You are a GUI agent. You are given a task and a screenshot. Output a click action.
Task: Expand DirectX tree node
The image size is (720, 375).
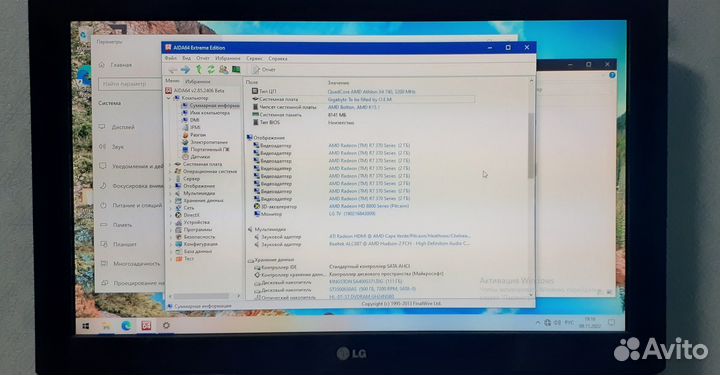pos(171,215)
